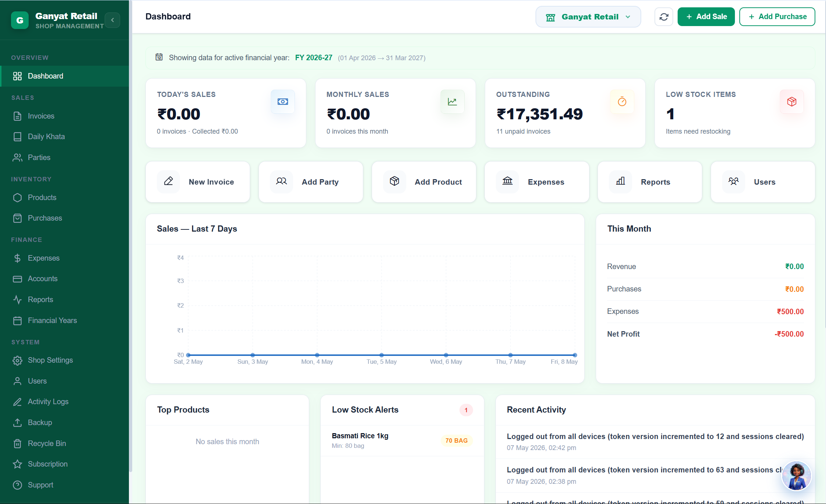Click the 12 sessions logged out activity entry

pyautogui.click(x=655, y=442)
